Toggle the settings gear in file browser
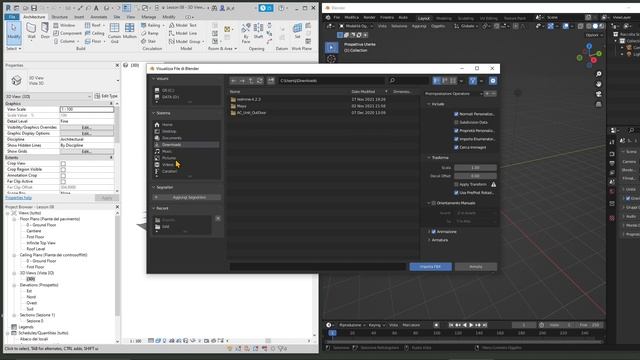 [x=493, y=81]
